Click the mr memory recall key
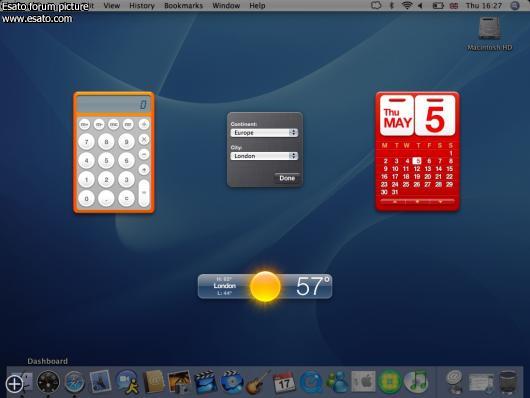Screen dimensions: 530x398 point(128,124)
